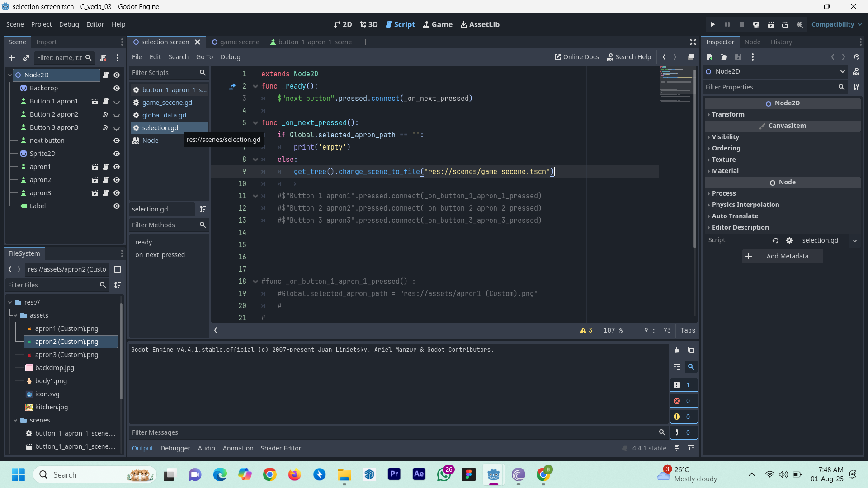This screenshot has width=868, height=488.
Task: Toggle warning messages filter in Output
Action: tap(684, 417)
